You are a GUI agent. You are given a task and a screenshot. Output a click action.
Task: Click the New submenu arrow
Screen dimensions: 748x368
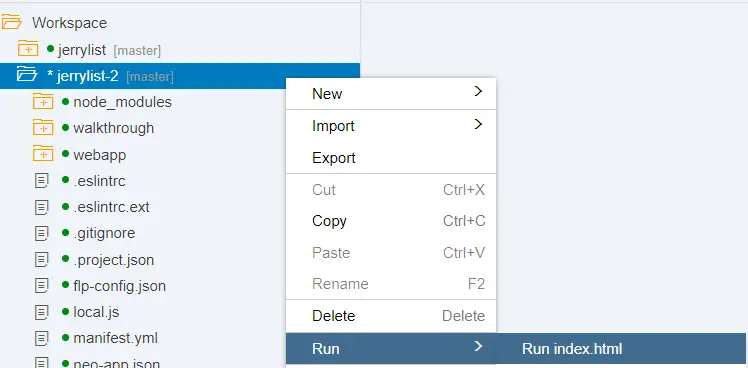pos(478,92)
